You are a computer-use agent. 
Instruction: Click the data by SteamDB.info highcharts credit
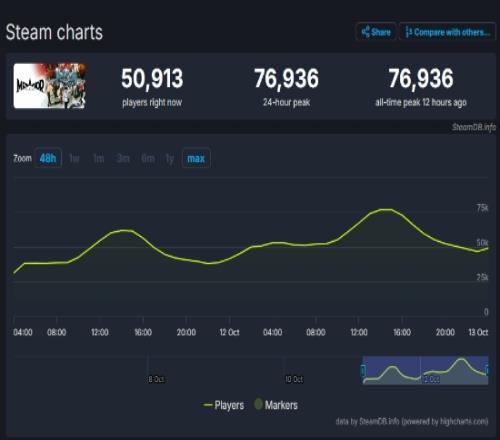(x=412, y=421)
